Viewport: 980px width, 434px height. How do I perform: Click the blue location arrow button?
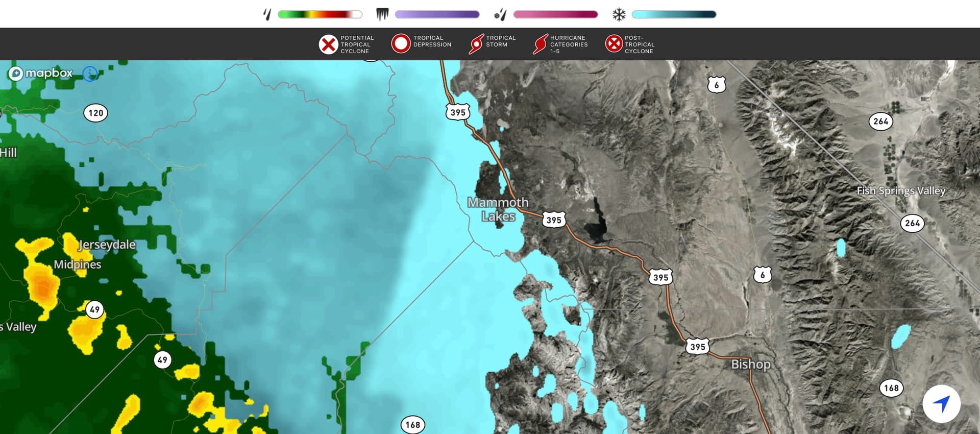click(x=941, y=403)
